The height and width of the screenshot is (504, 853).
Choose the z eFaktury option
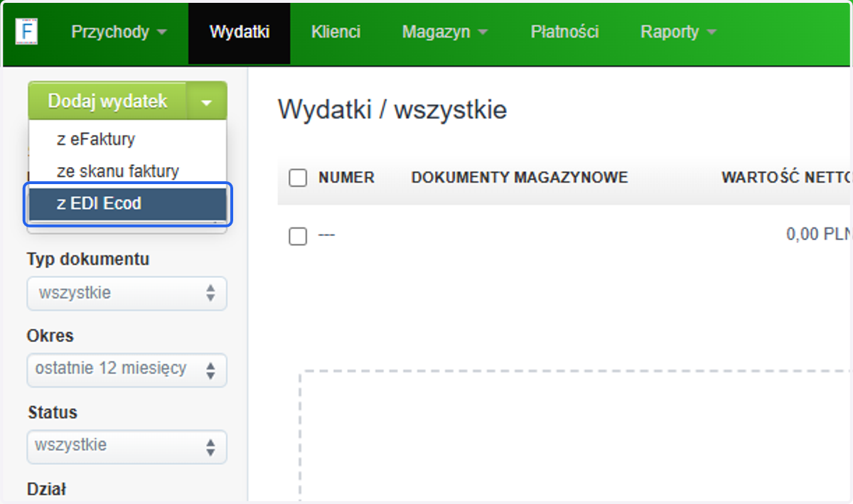tap(127, 139)
